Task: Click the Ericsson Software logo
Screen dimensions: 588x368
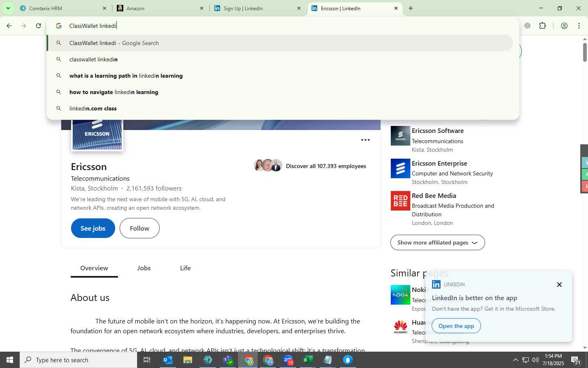Action: (401, 136)
